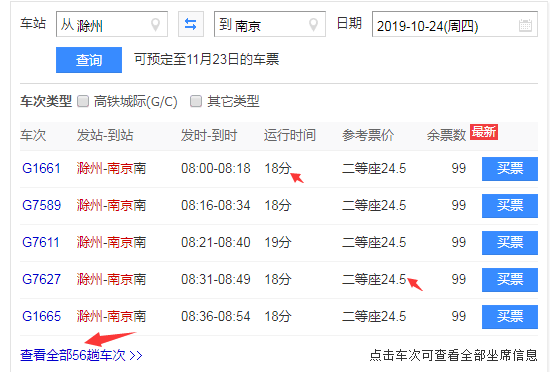Image resolution: width=557 pixels, height=372 pixels.
Task: Click 18分 duration in G1661 row
Action: 278,168
